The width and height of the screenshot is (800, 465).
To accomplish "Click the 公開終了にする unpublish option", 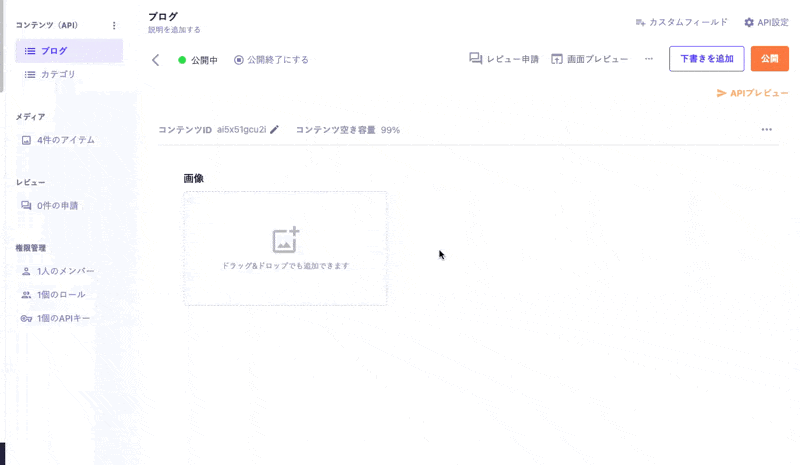I will [271, 60].
